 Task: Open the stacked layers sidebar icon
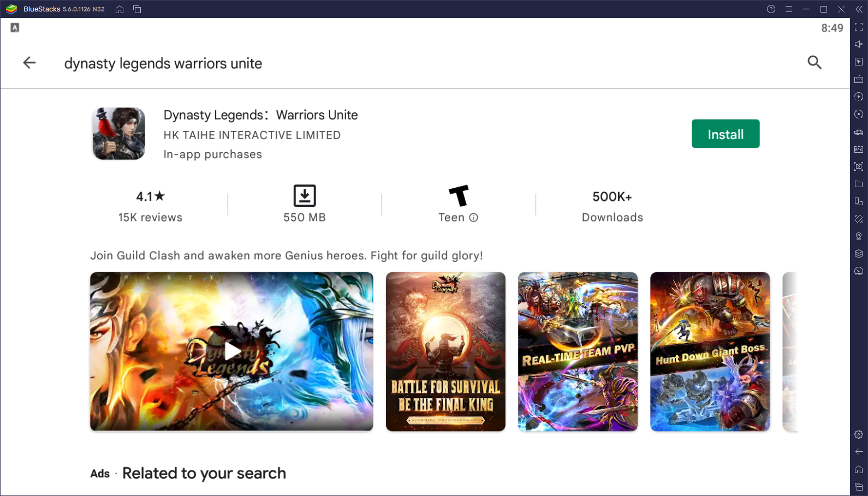(x=859, y=254)
